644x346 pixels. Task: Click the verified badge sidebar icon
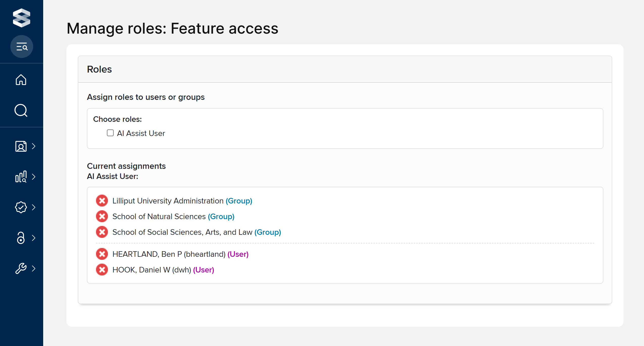(21, 207)
